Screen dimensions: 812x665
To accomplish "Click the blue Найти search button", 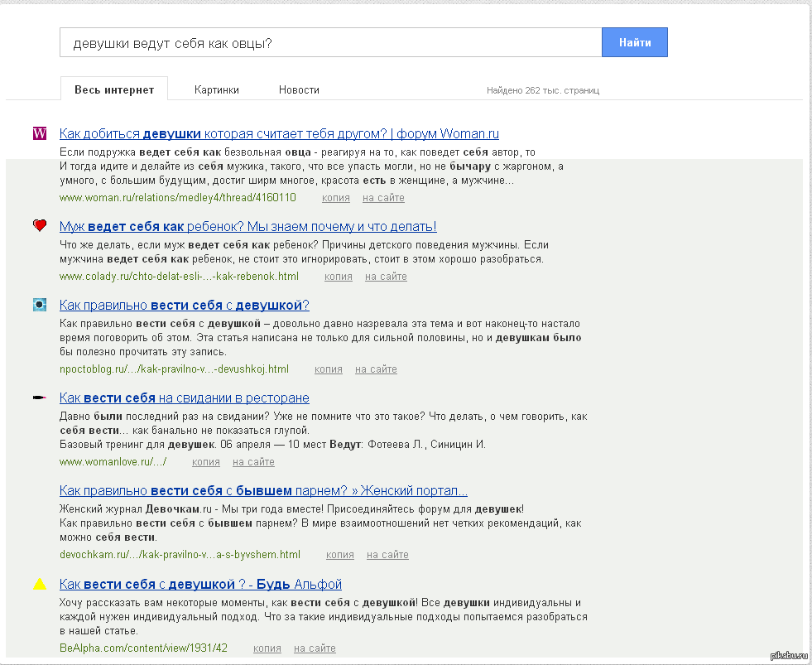I will (635, 42).
